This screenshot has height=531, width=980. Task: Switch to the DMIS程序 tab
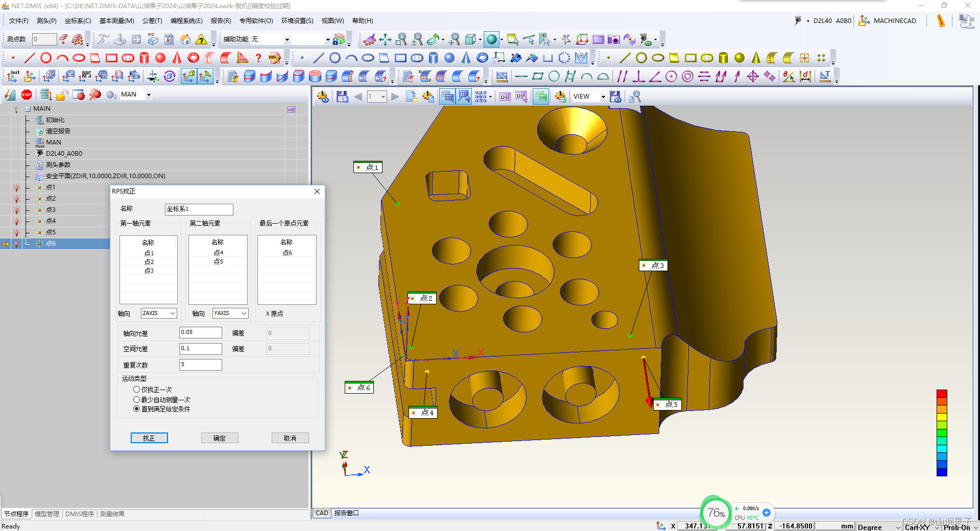tap(80, 514)
